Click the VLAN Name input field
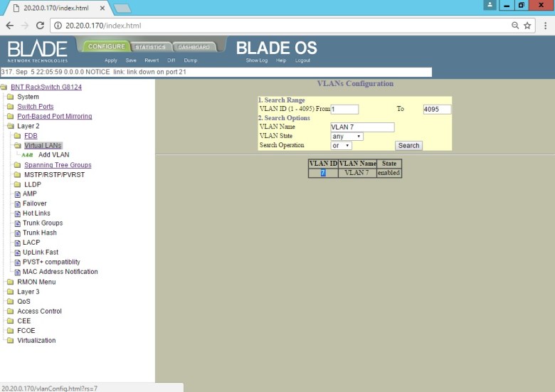The height and width of the screenshot is (392, 555). tap(362, 127)
